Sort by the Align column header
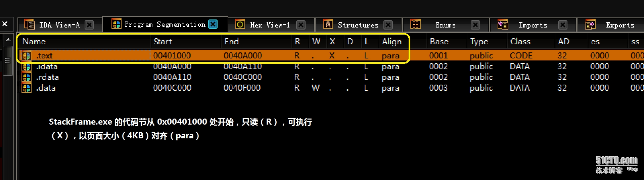 tap(392, 42)
